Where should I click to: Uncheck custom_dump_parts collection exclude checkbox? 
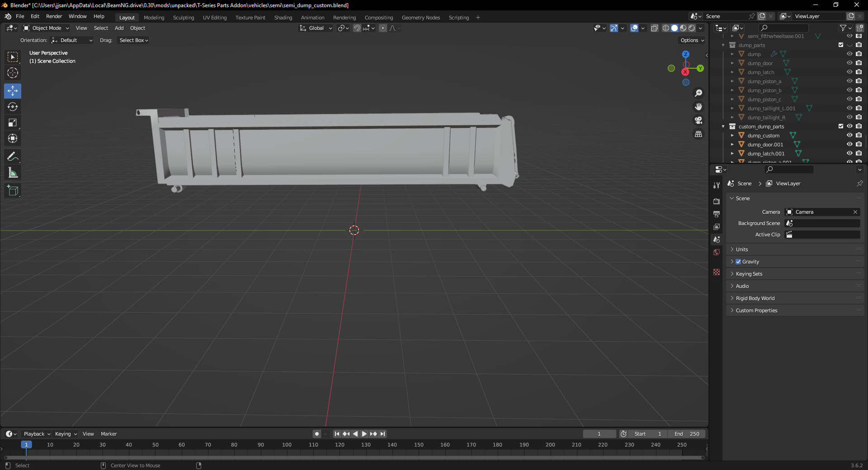(841, 127)
